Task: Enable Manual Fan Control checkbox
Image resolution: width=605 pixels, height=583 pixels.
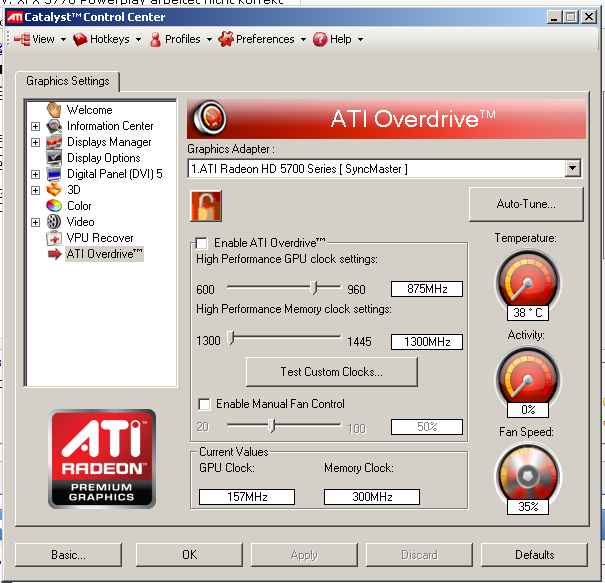Action: coord(204,404)
